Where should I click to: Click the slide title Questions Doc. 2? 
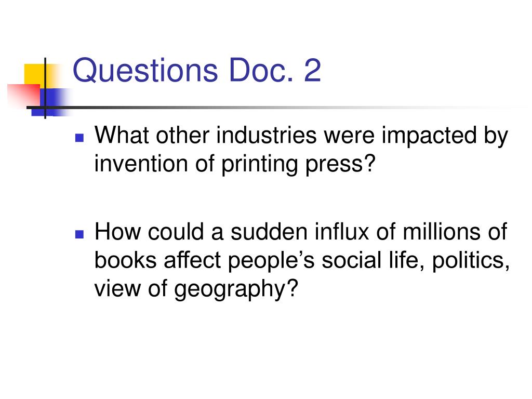(197, 71)
